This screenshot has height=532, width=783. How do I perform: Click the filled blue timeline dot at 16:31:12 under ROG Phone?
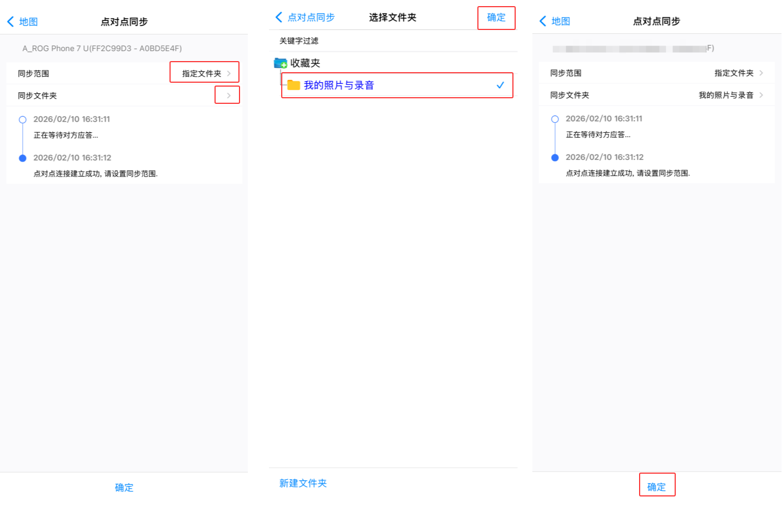click(23, 158)
